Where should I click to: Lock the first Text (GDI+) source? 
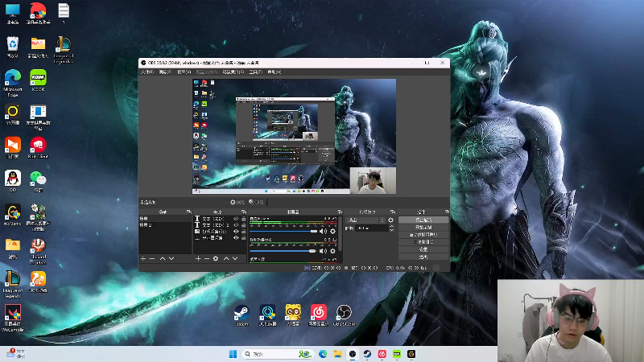pos(244,219)
